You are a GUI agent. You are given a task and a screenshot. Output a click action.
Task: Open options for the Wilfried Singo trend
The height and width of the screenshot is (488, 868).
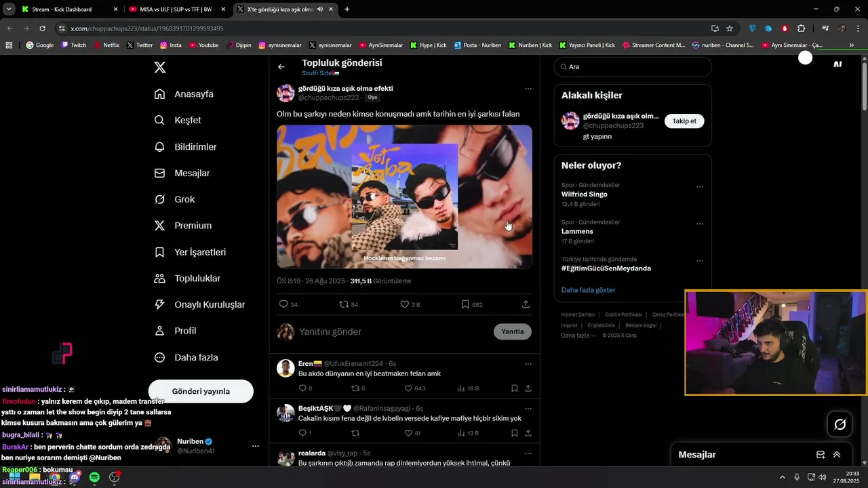(x=700, y=187)
